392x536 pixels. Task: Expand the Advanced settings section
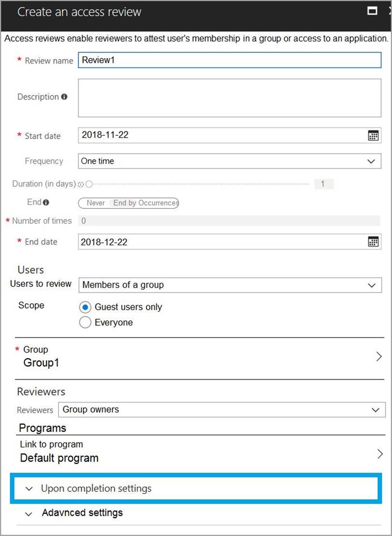[82, 513]
